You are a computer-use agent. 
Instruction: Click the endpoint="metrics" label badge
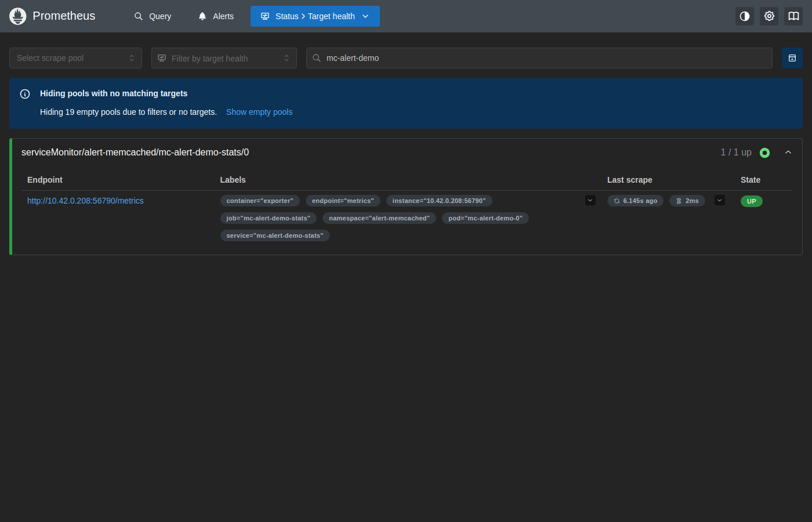pos(343,201)
